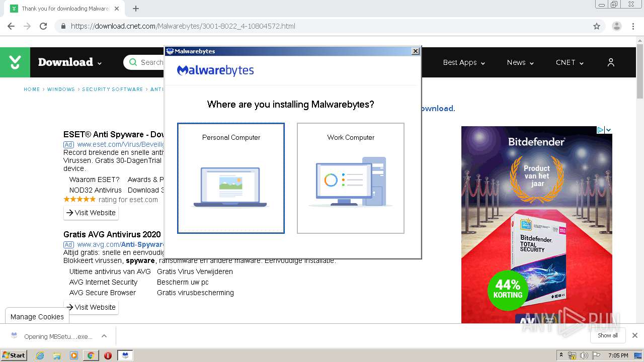Close the downloads bar

[635, 335]
